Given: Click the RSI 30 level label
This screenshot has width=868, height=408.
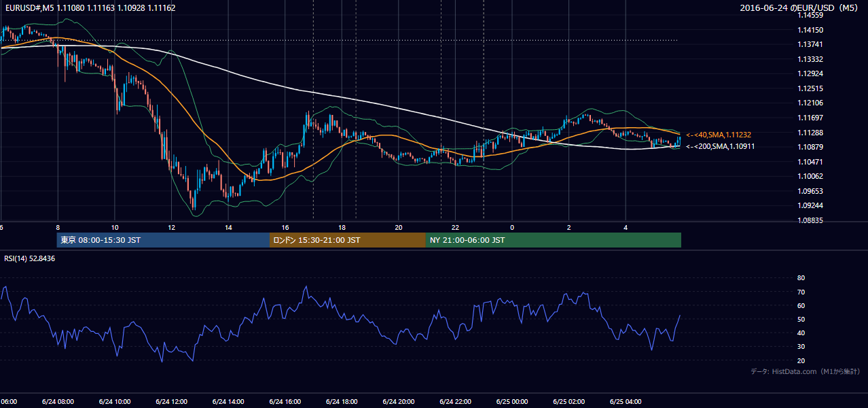Looking at the screenshot, I should click(801, 347).
